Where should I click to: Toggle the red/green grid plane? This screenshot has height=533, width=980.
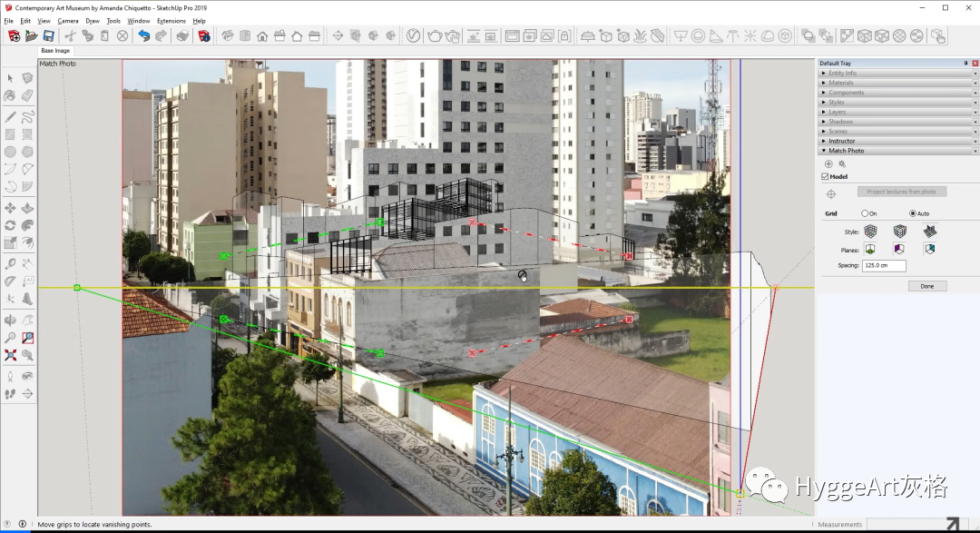(x=870, y=249)
